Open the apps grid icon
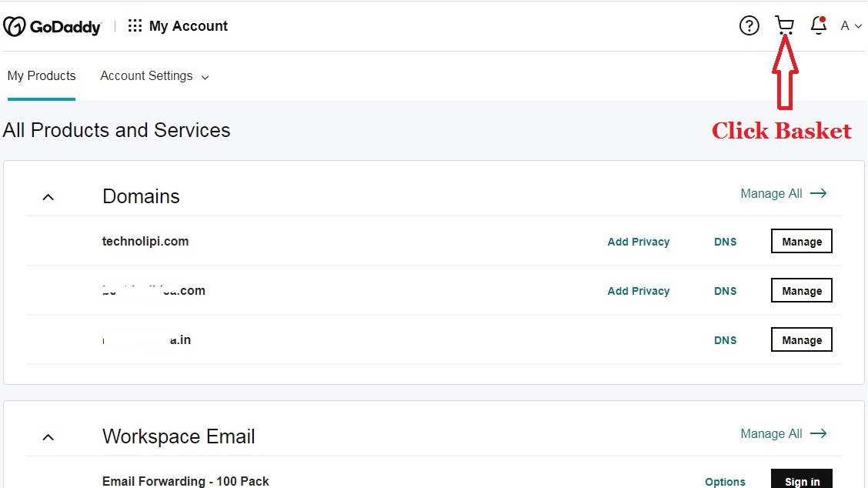 [135, 26]
